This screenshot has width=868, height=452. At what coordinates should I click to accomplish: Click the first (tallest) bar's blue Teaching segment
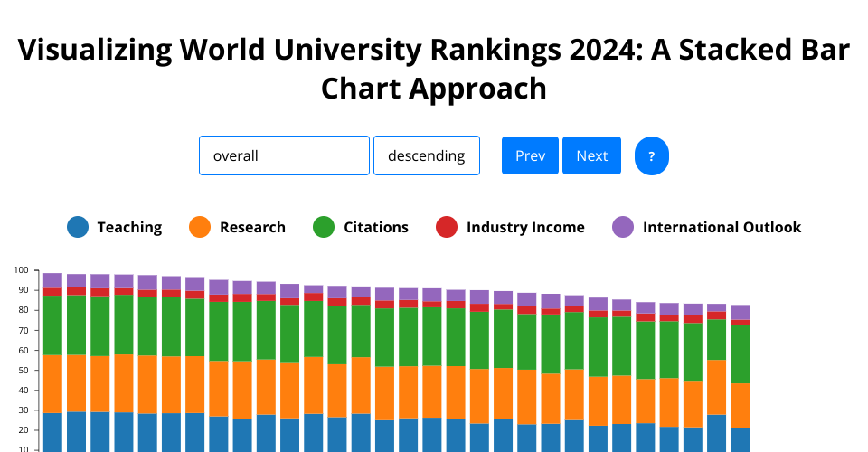52,431
